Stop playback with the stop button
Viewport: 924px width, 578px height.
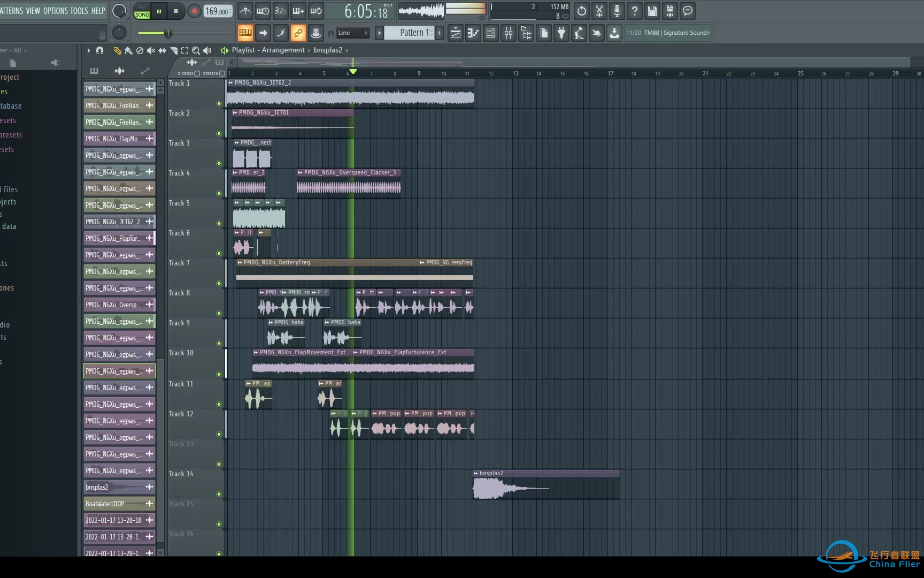click(x=176, y=11)
